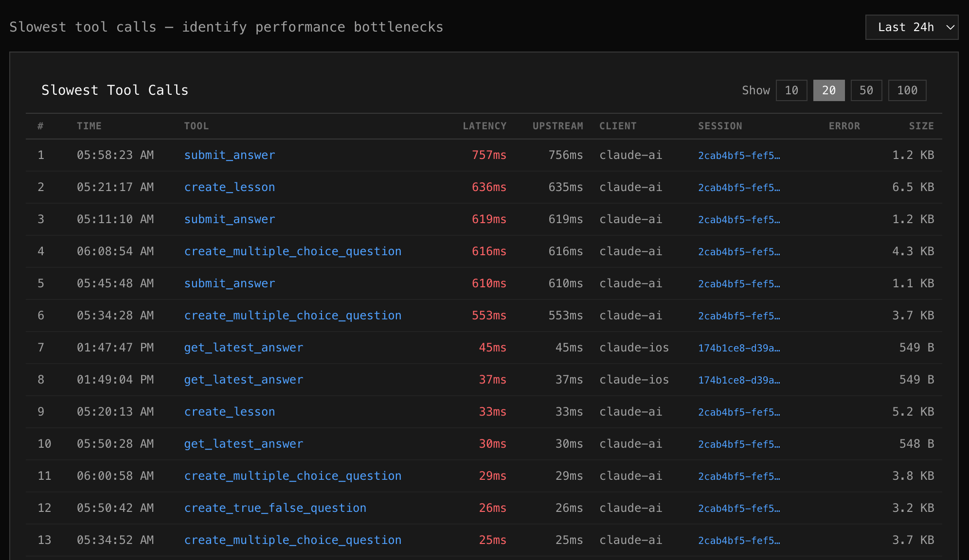Click the CLIENT column header
This screenshot has width=969, height=560.
pos(618,126)
